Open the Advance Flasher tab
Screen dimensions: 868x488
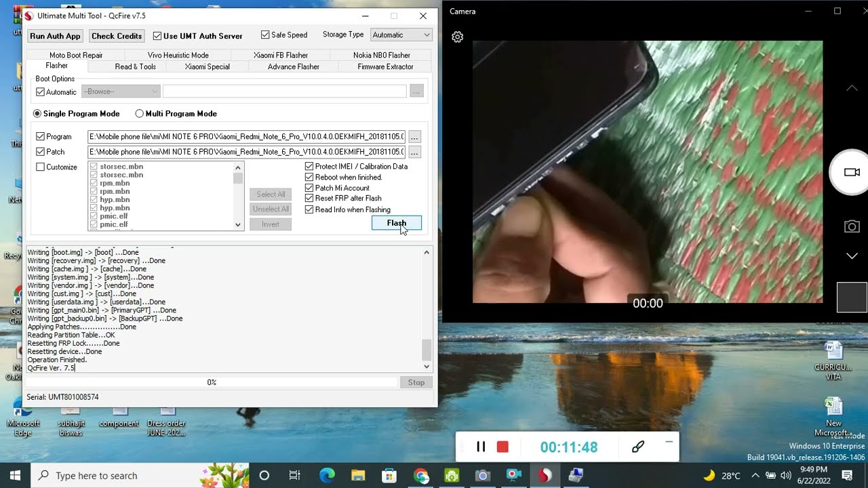click(x=294, y=66)
